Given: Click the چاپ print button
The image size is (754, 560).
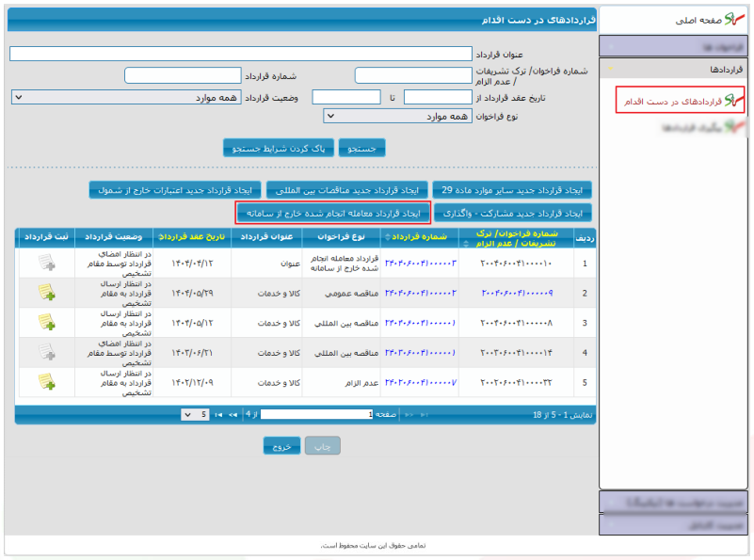Looking at the screenshot, I should (x=323, y=445).
